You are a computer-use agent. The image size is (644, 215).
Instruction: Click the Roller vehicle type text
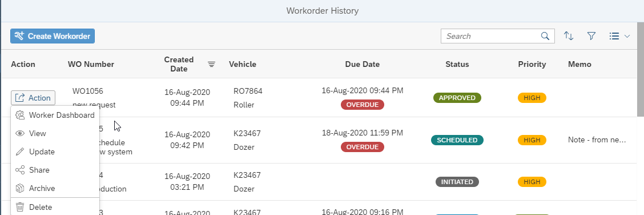click(x=244, y=105)
